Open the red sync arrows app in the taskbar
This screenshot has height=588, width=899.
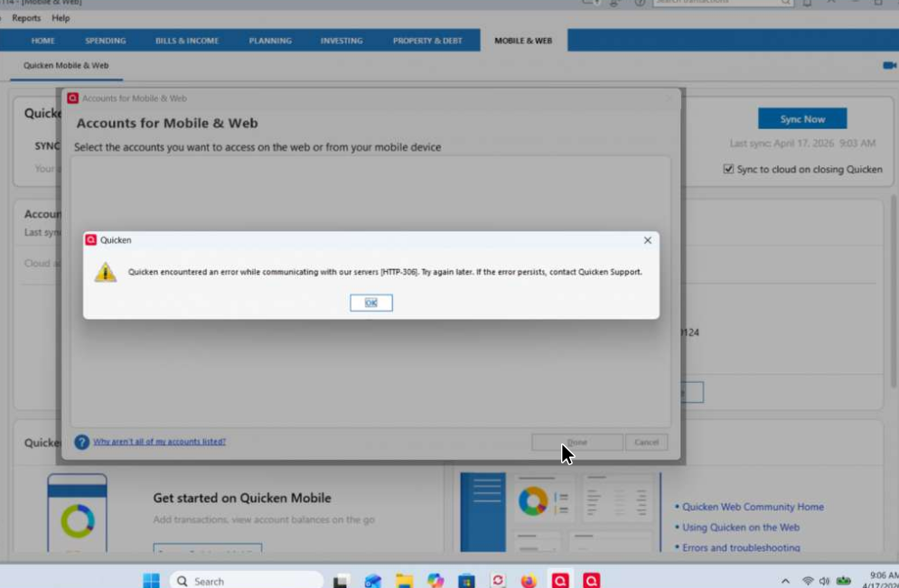498,581
